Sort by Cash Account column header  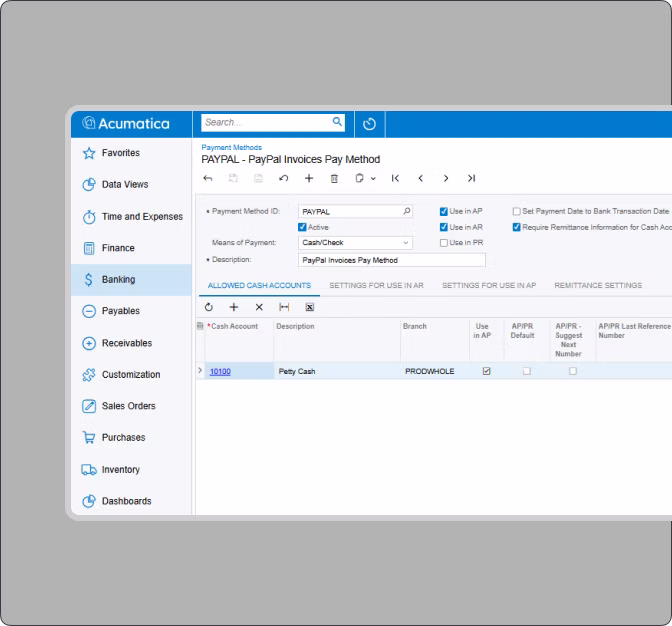tap(234, 326)
